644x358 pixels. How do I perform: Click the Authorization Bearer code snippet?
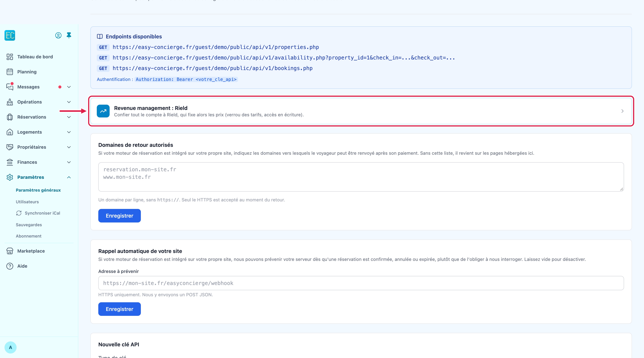(x=186, y=79)
